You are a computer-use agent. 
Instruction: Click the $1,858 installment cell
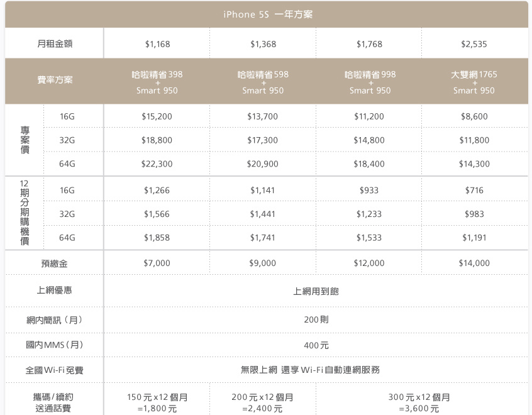tap(157, 238)
